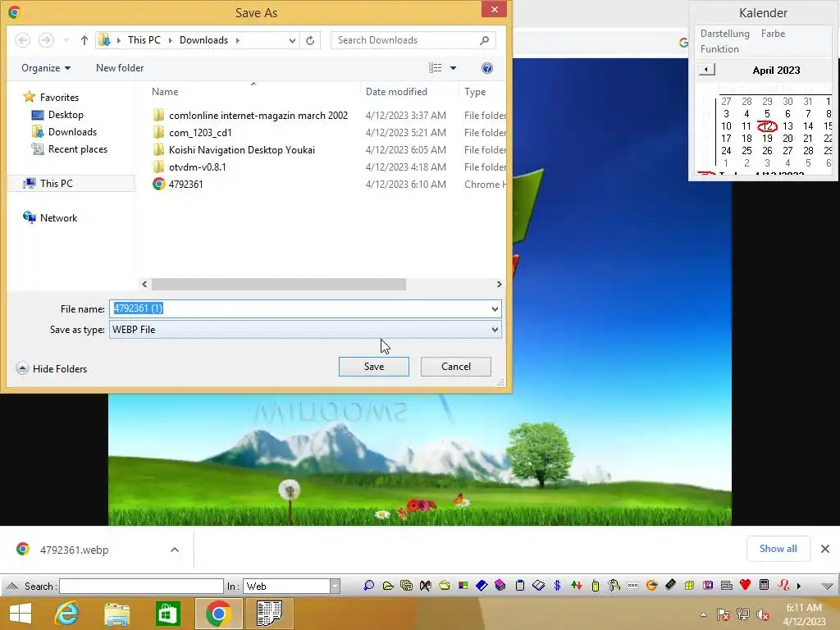
Task: Open Windows Store from the taskbar
Action: 167,614
